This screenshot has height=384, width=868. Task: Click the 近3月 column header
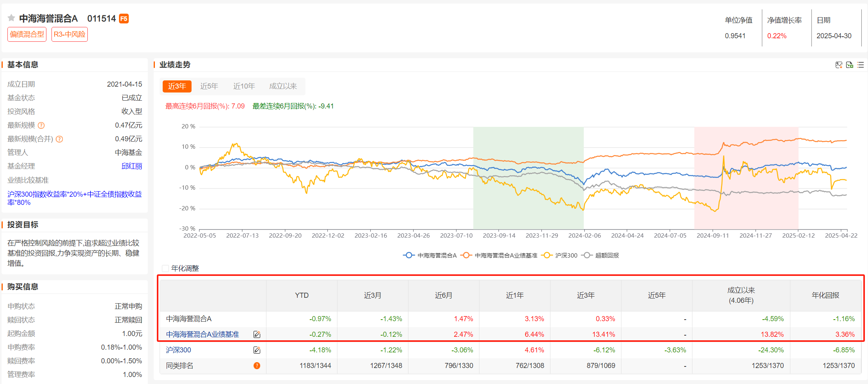(373, 295)
